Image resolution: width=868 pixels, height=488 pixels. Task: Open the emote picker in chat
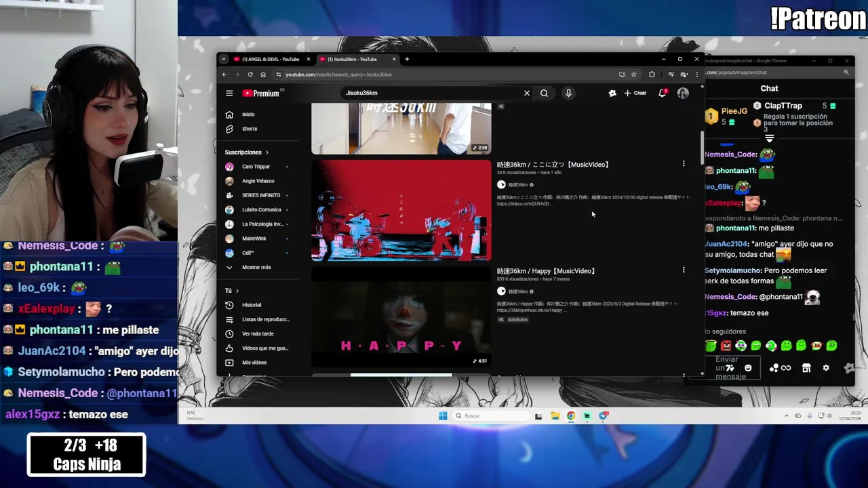click(x=748, y=368)
